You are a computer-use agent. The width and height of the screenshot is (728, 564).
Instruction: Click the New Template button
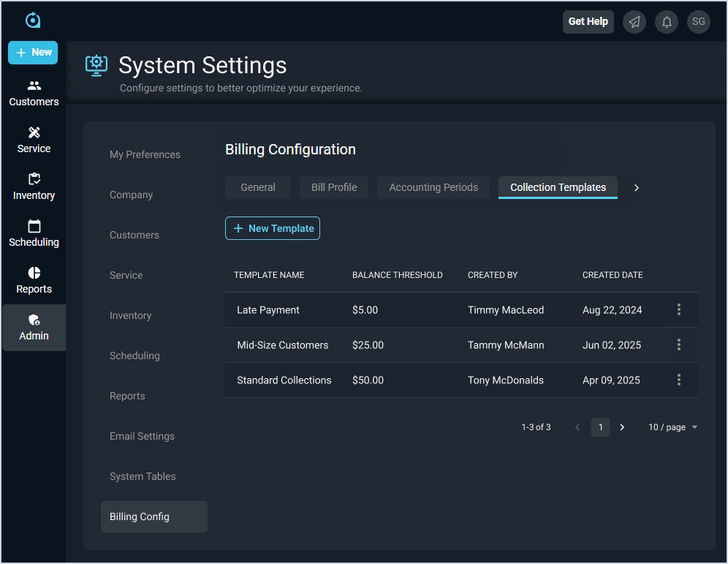coord(273,228)
